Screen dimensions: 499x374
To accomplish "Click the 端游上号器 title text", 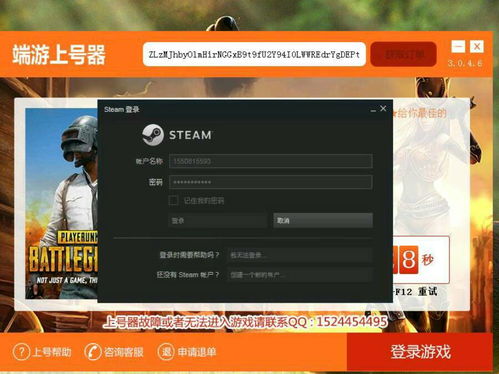I will point(59,55).
